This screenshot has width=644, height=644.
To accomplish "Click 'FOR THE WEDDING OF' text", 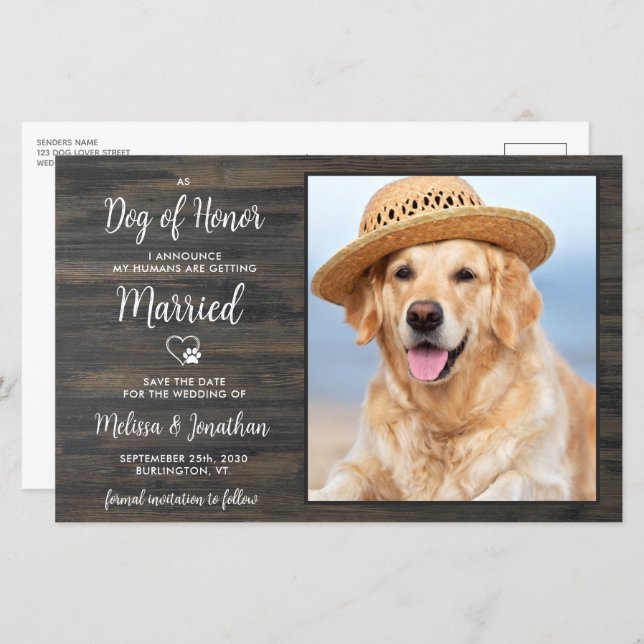I will tap(184, 394).
